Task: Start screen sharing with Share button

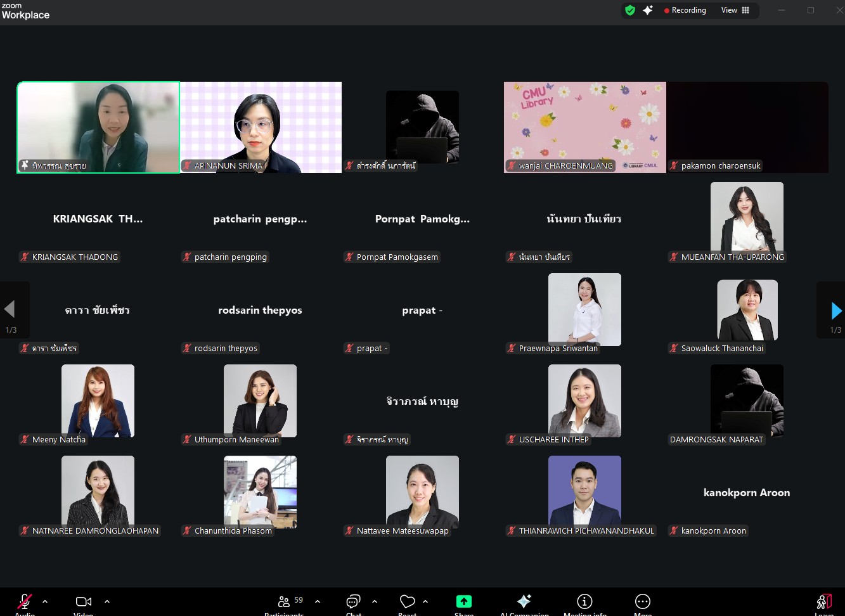Action: 464,602
